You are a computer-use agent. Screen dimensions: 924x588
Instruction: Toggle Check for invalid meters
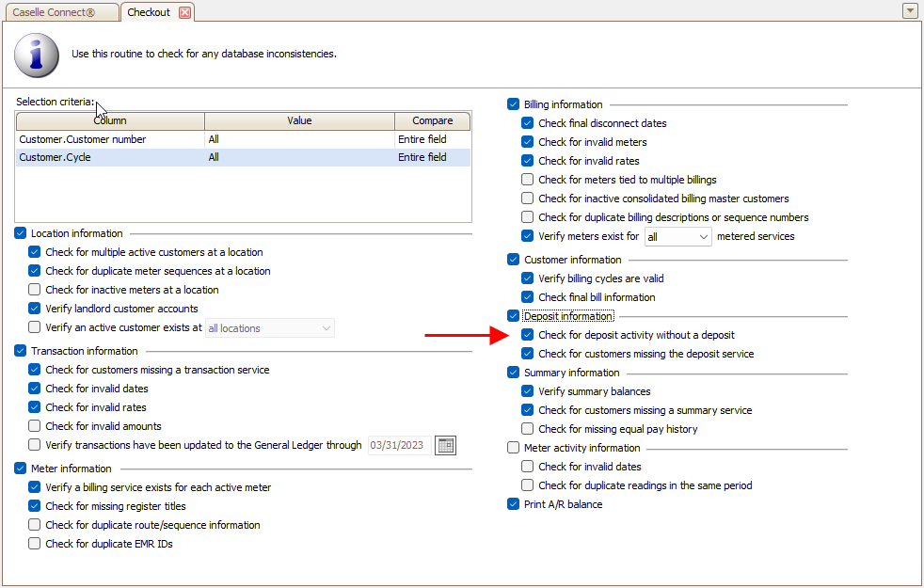pyautogui.click(x=528, y=142)
